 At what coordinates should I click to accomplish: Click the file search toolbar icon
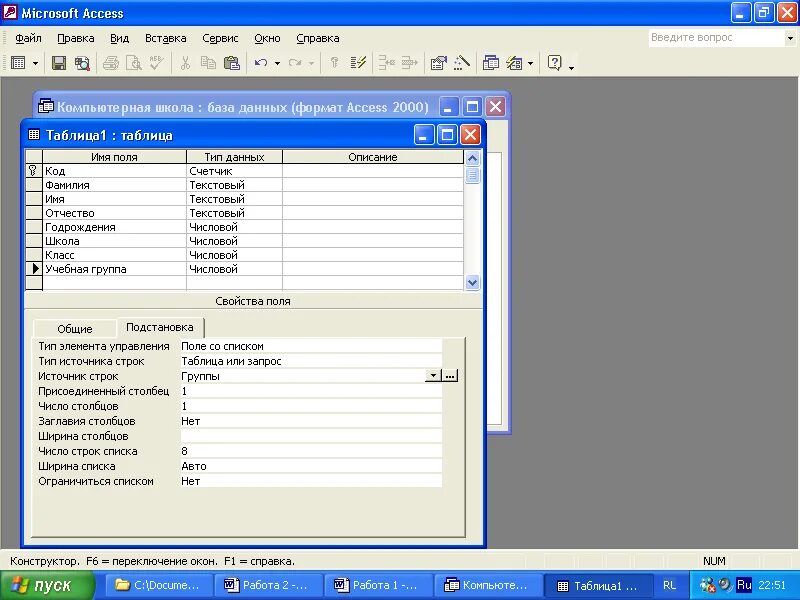coord(82,63)
